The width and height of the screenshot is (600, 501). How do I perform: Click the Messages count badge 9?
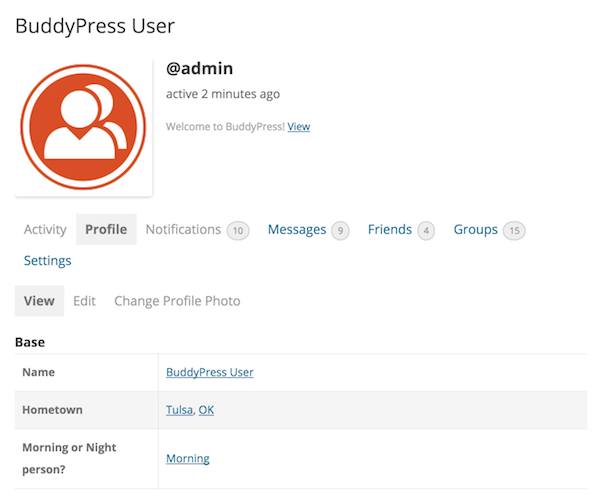click(x=340, y=230)
